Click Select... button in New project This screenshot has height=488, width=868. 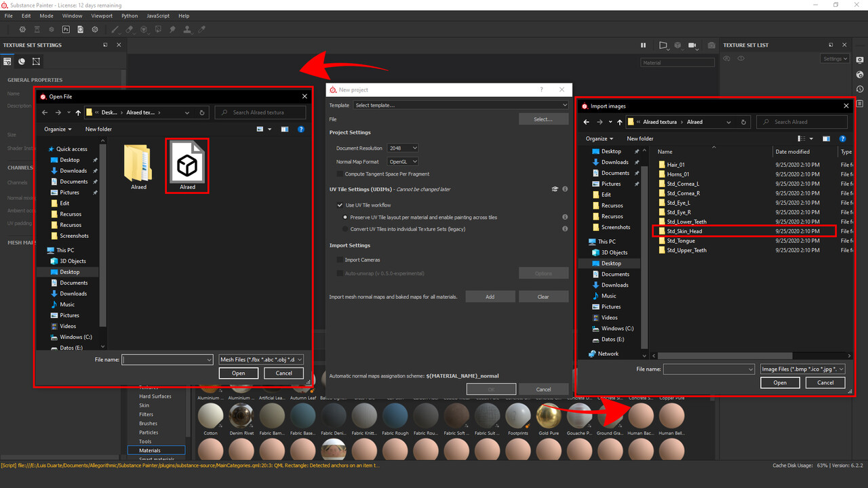tap(543, 119)
